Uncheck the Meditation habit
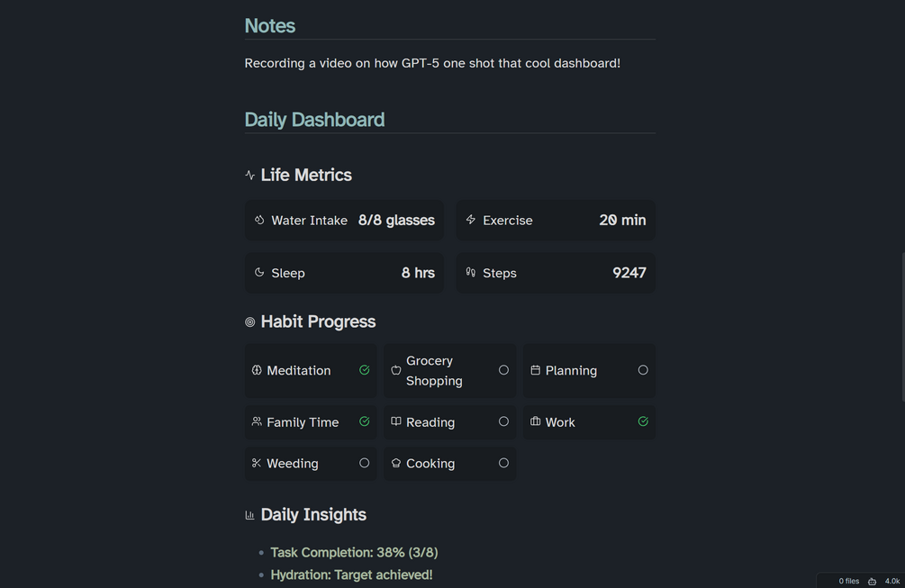Image resolution: width=905 pixels, height=588 pixels. pyautogui.click(x=365, y=370)
